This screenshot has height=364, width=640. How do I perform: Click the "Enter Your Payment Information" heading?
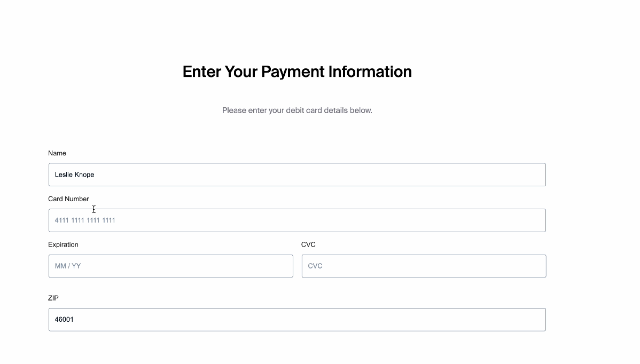point(297,72)
